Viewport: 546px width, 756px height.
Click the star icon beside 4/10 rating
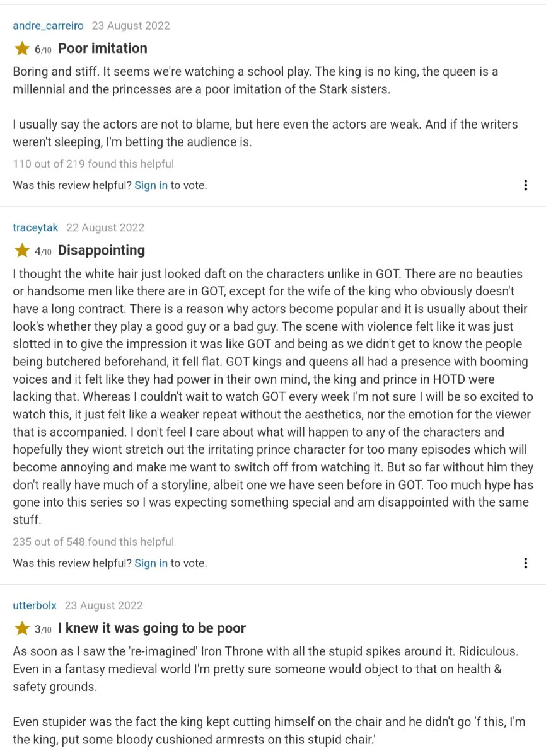(x=22, y=251)
